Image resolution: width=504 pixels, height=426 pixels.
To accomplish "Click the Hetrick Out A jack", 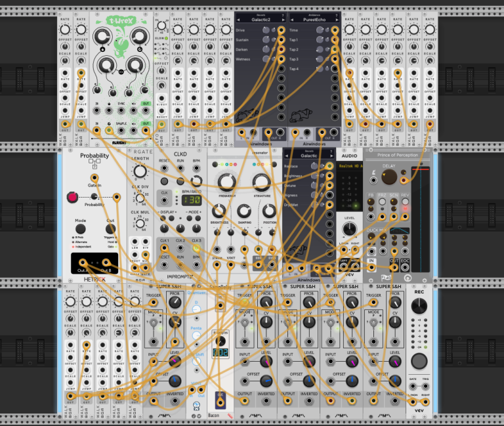I will click(x=83, y=263).
